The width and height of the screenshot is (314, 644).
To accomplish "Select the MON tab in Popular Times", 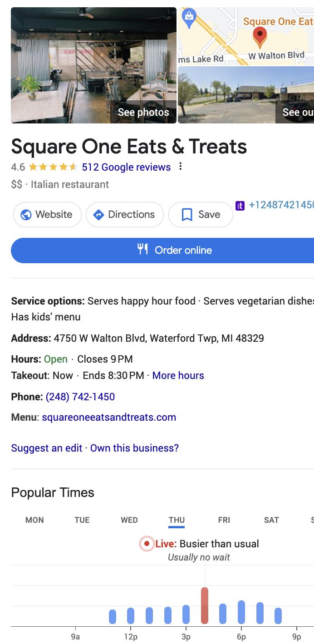I will tap(35, 520).
